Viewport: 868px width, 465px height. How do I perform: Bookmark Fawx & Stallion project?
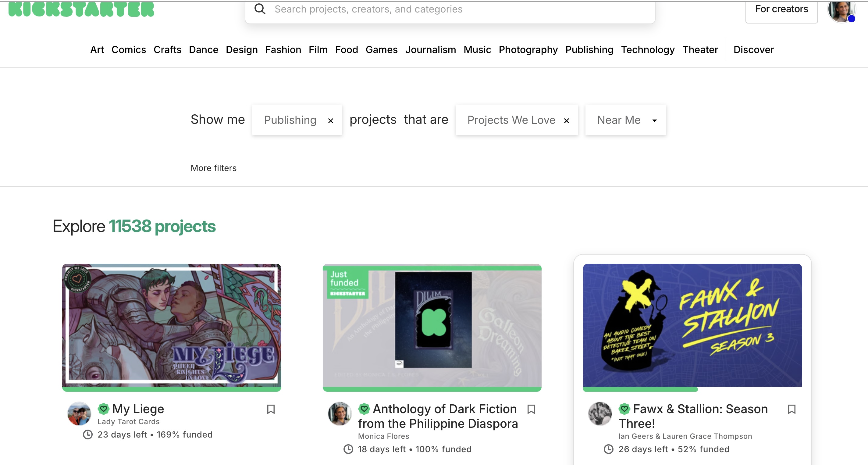pos(792,409)
